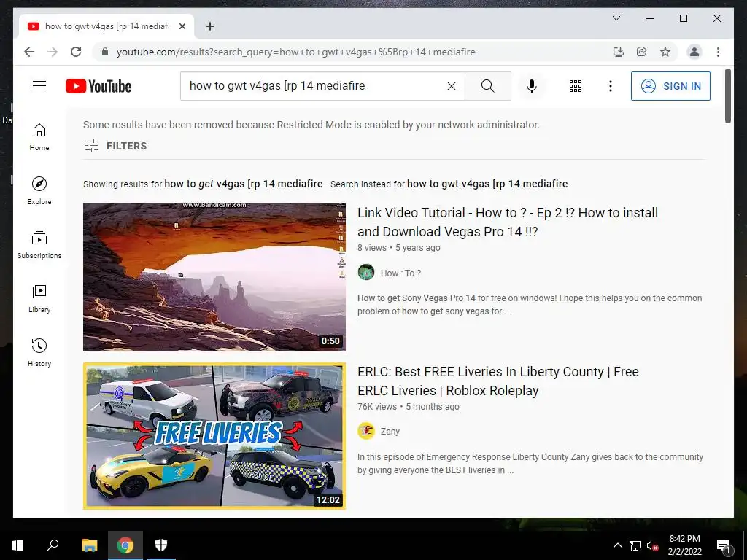Select the corrected 'how to get v4gas' suggestion

coord(243,184)
